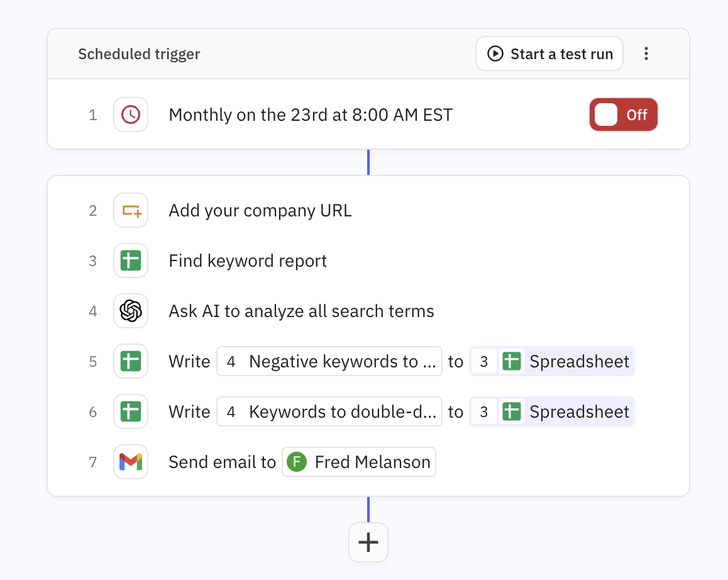Open the Negative keywords data reference pill

pos(329,361)
